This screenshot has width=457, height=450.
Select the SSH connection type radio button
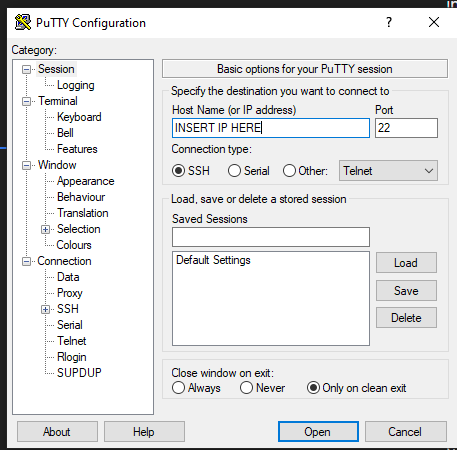[178, 171]
